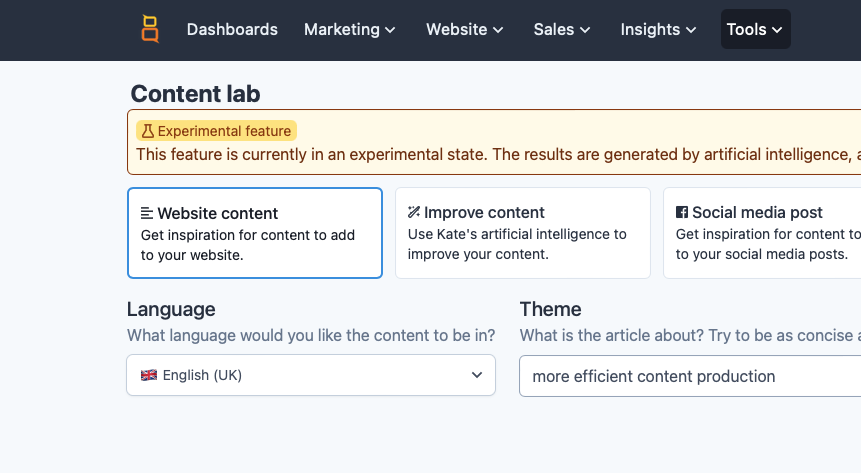Click the lines icon beside Website content
The width and height of the screenshot is (861, 473).
pos(147,213)
